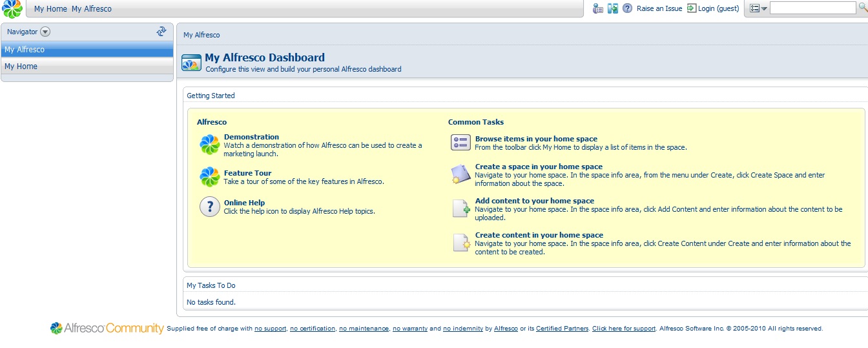Click the Alfresco heading in Getting Started
The width and height of the screenshot is (868, 348).
(x=212, y=122)
